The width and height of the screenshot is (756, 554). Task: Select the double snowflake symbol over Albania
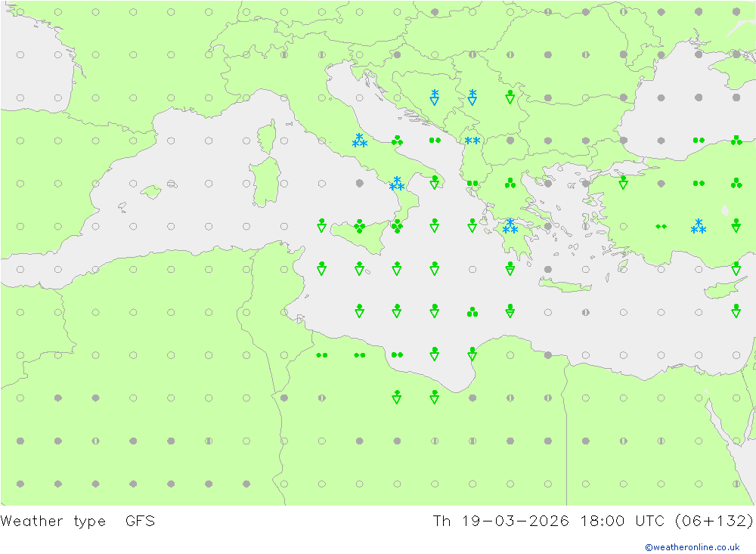(472, 141)
